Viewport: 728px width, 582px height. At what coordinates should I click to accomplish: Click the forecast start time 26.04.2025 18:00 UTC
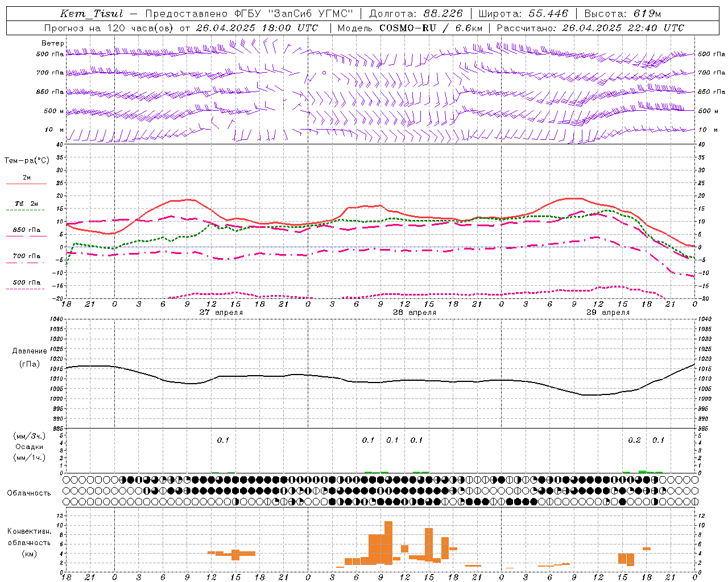click(x=257, y=28)
